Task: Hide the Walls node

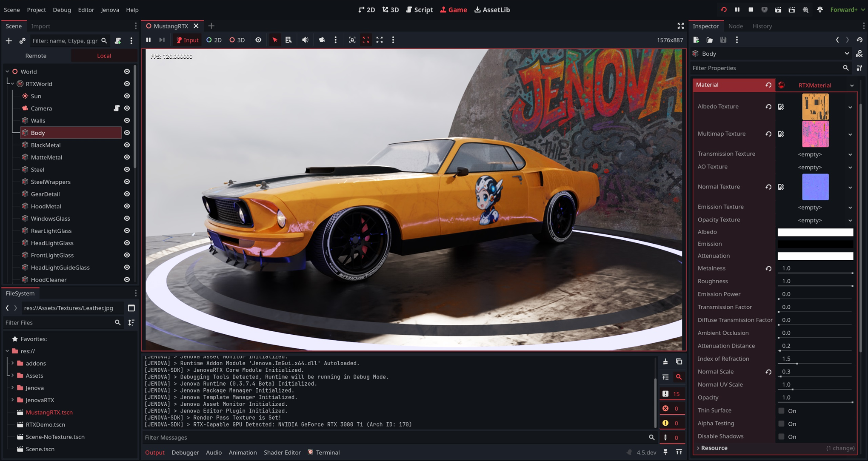Action: [127, 121]
